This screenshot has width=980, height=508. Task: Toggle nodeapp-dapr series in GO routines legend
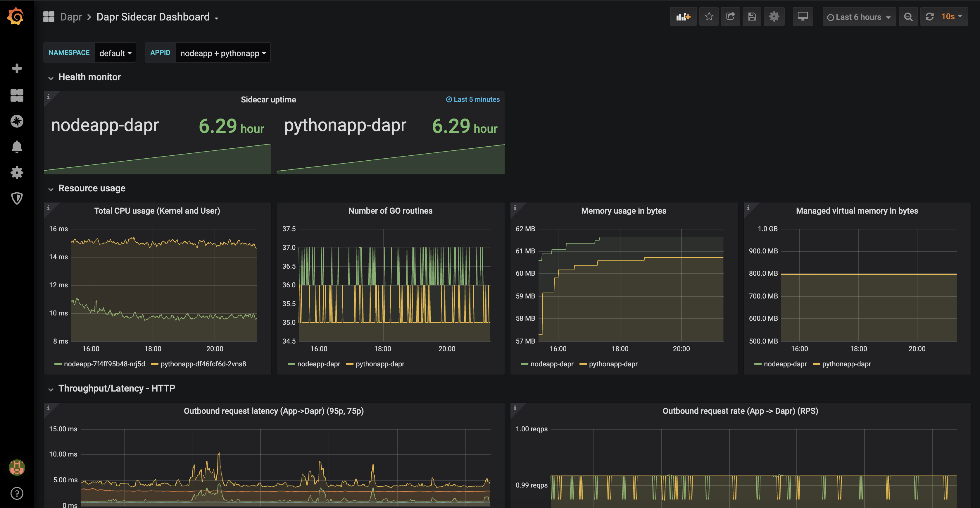(x=318, y=364)
